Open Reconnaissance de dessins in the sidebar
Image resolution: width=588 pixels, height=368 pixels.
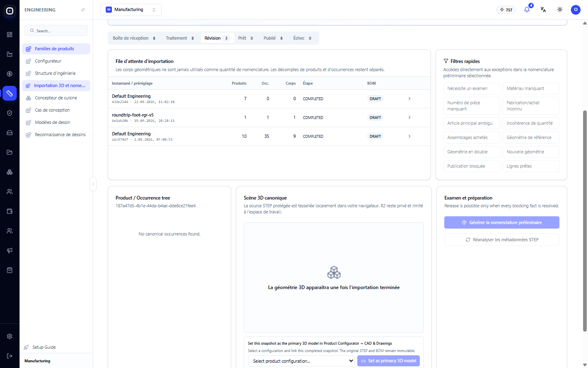point(56,135)
